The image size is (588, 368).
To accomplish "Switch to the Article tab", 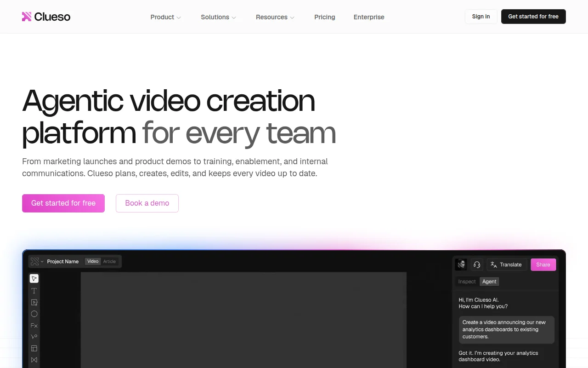I will (109, 261).
